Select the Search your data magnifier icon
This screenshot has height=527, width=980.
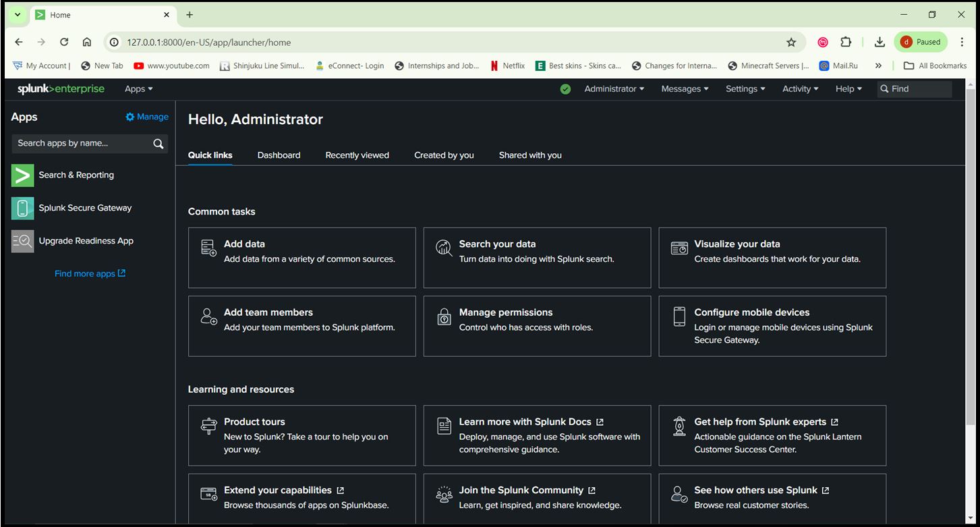tap(443, 248)
